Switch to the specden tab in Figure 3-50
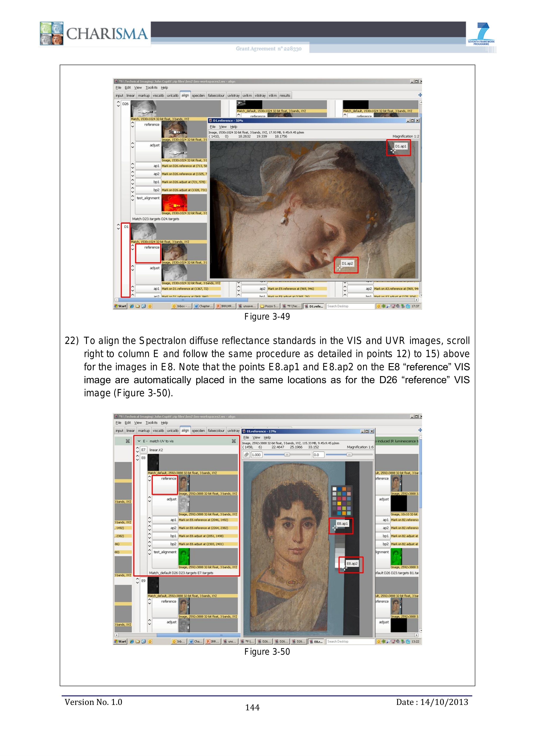 point(198,431)
